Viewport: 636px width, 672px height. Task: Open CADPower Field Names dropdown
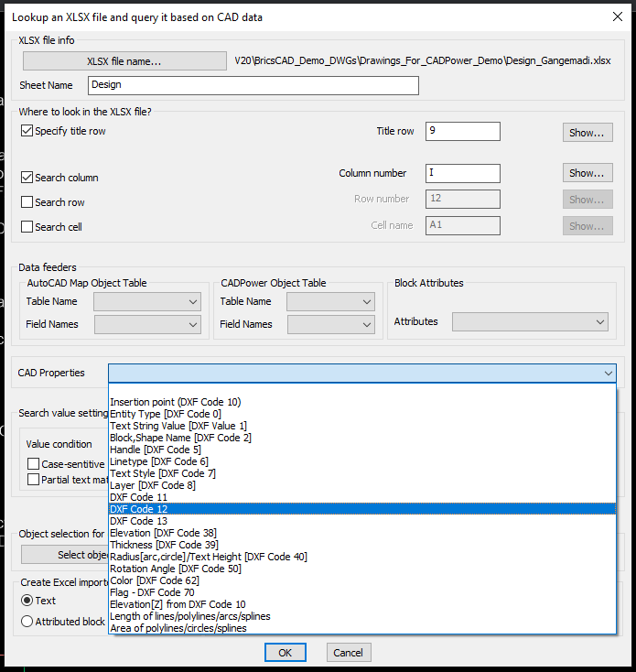(x=330, y=324)
